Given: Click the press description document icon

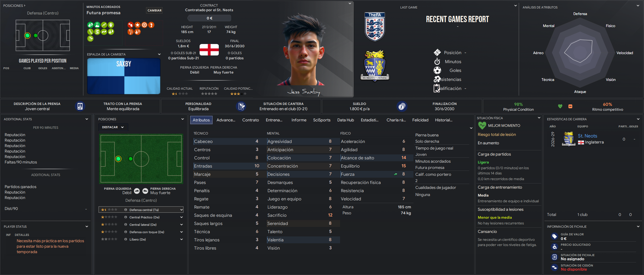Looking at the screenshot, I should (80, 106).
